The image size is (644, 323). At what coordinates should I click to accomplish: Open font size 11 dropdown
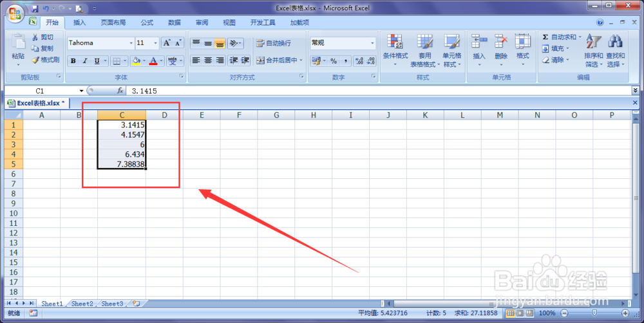coord(155,42)
